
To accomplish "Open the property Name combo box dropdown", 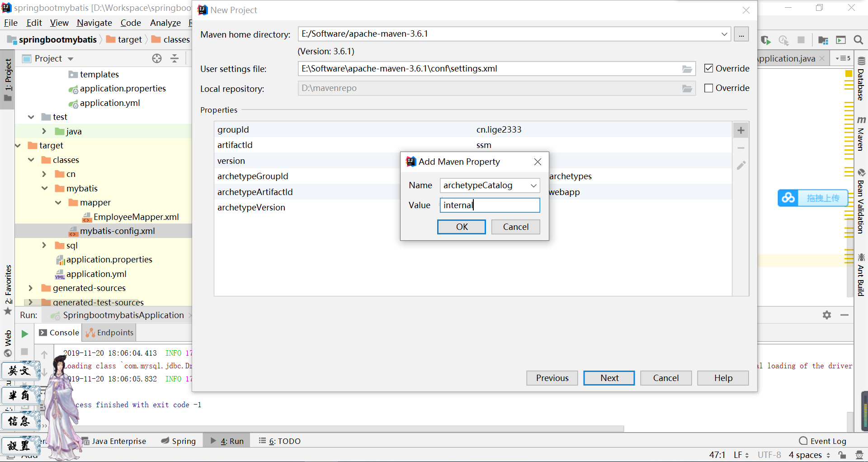I will pos(533,186).
